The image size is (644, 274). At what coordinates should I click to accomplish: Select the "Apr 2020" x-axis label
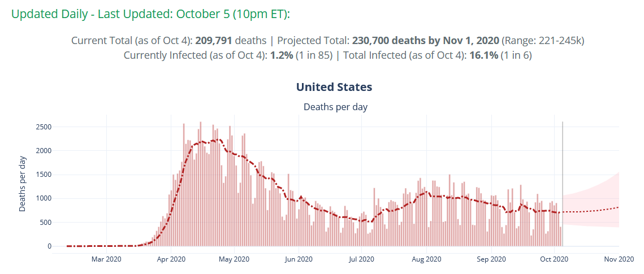(170, 259)
